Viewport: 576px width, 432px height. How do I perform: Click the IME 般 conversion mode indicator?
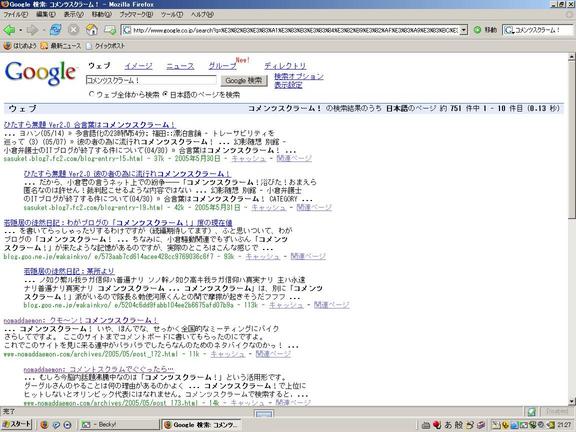[459, 425]
